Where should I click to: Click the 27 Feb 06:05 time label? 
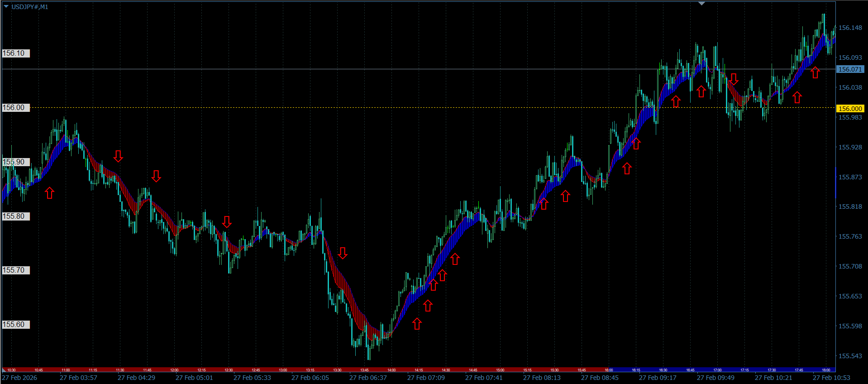(310, 378)
